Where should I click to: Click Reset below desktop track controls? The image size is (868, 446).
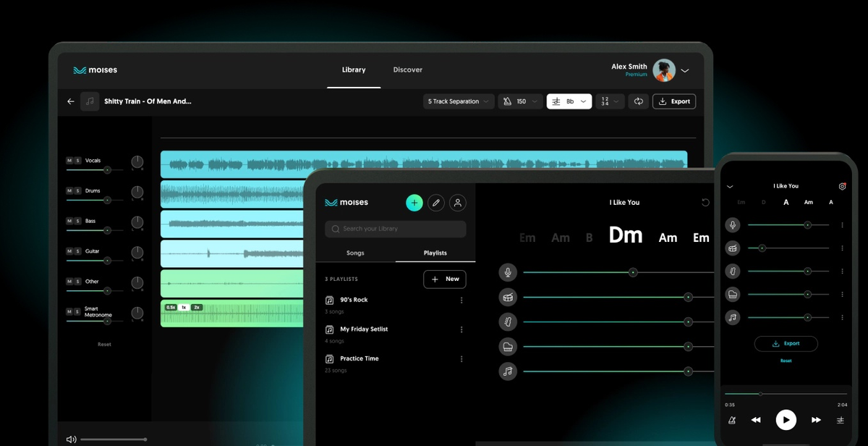[104, 345]
